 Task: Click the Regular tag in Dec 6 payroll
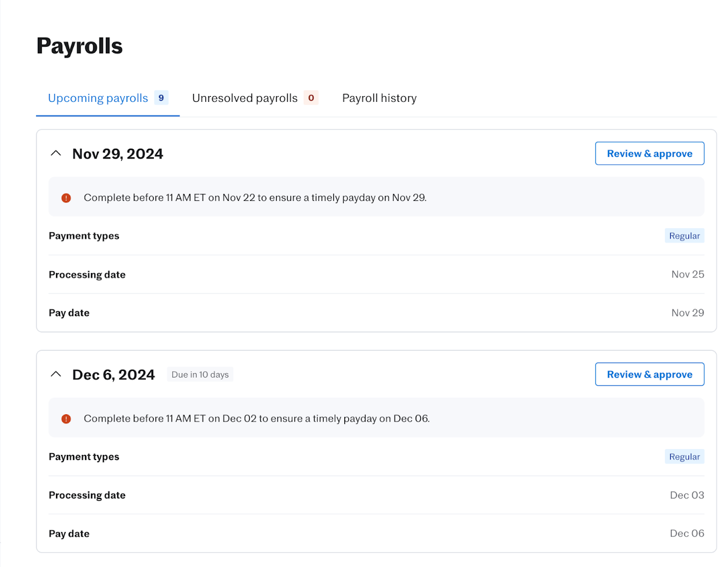click(684, 457)
